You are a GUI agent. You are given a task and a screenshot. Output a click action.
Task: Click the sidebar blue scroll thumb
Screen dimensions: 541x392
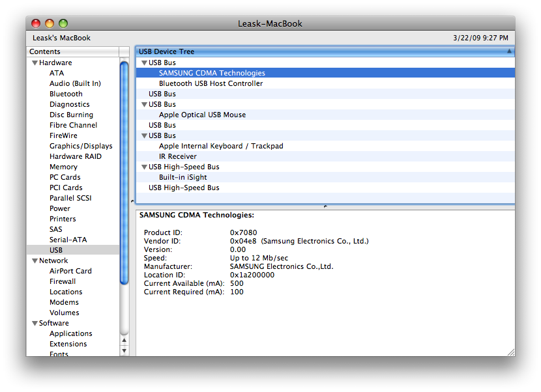124,173
